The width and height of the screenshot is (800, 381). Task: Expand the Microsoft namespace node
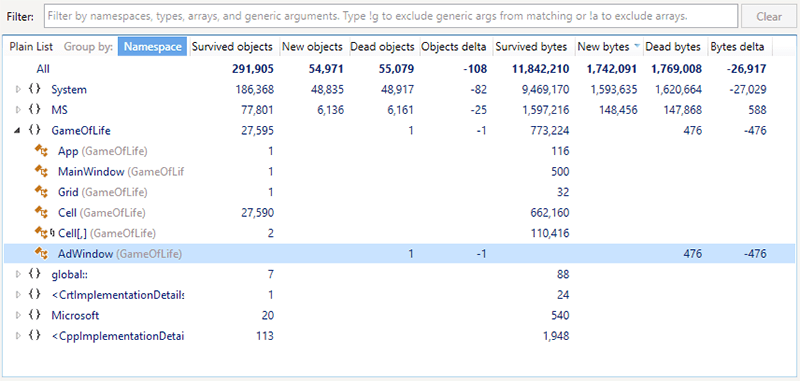[18, 316]
